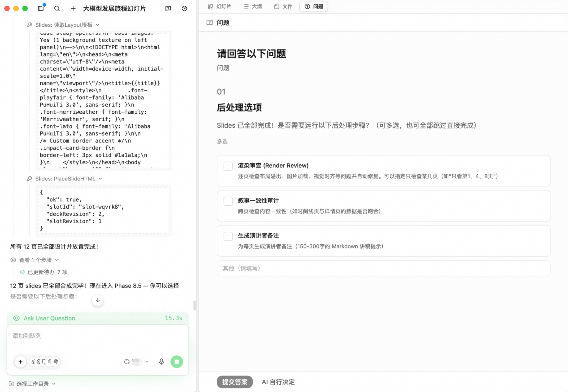This screenshot has height=392, width=568.
Task: Open the gauge icon in chat header
Action: point(184,8)
